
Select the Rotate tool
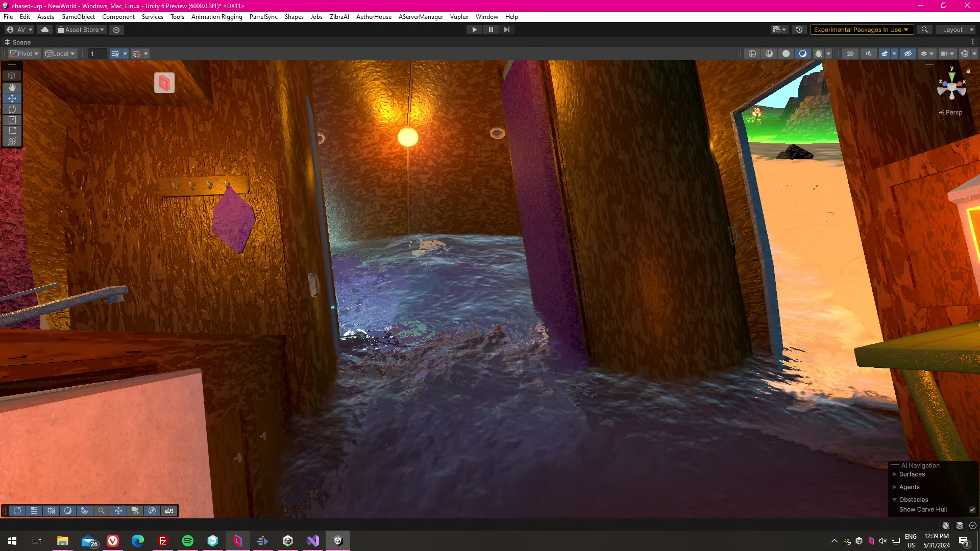(12, 109)
